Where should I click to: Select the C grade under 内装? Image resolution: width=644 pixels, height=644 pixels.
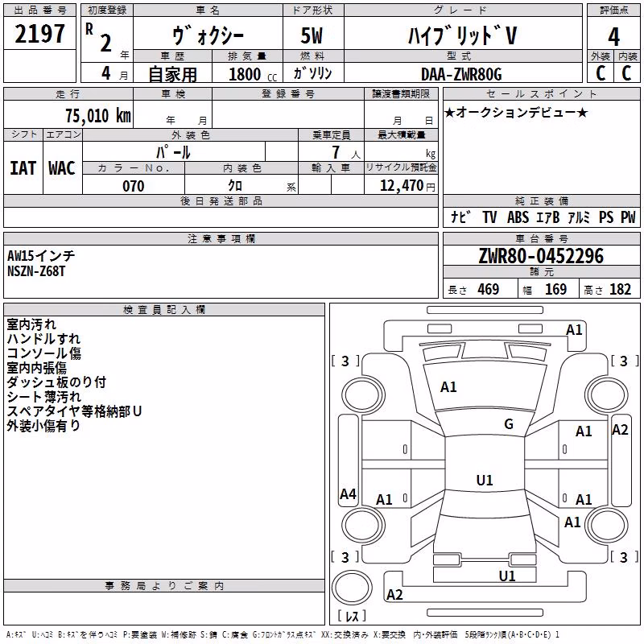(626, 73)
